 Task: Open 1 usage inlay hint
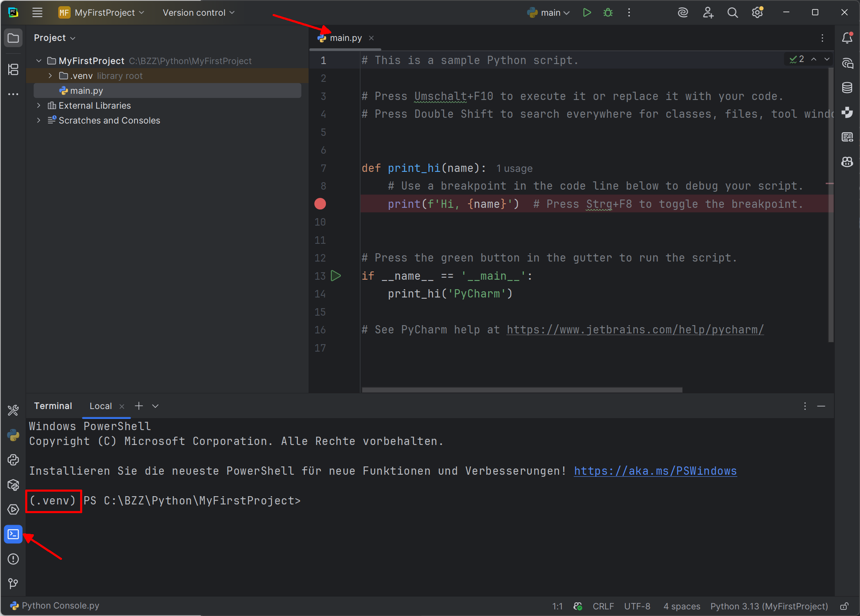(x=514, y=169)
